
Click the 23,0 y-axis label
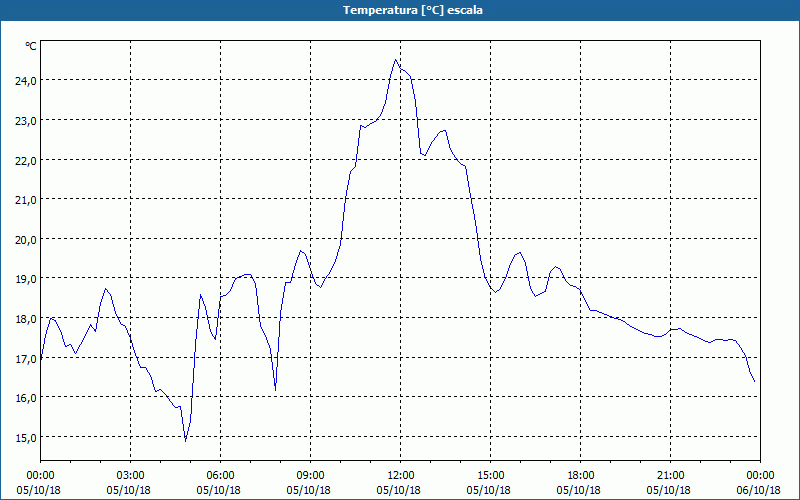click(x=26, y=121)
